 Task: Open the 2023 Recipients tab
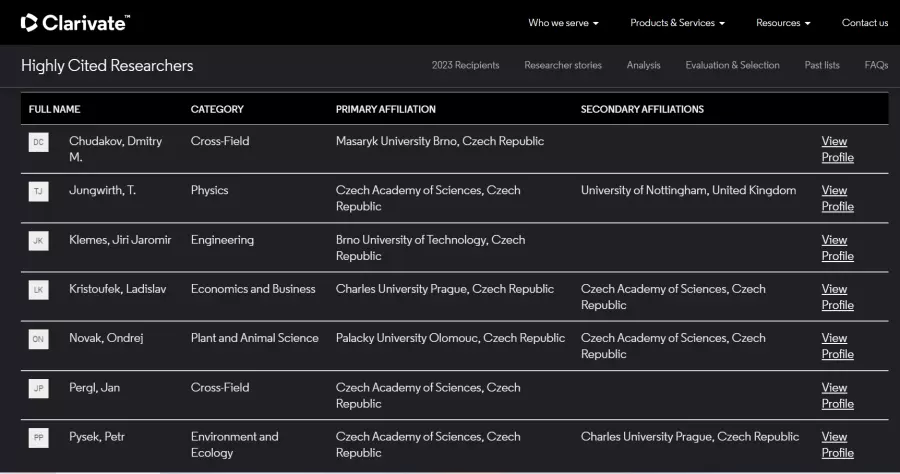coord(465,65)
